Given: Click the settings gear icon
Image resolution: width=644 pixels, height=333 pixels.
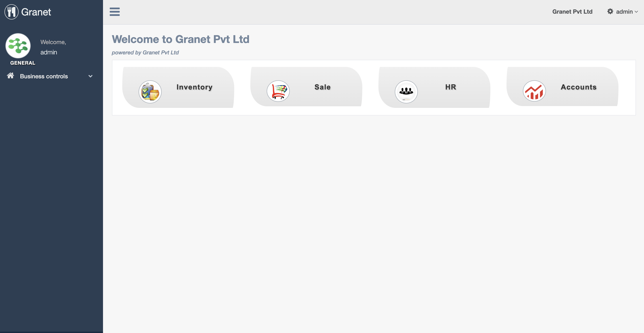Looking at the screenshot, I should pos(610,11).
